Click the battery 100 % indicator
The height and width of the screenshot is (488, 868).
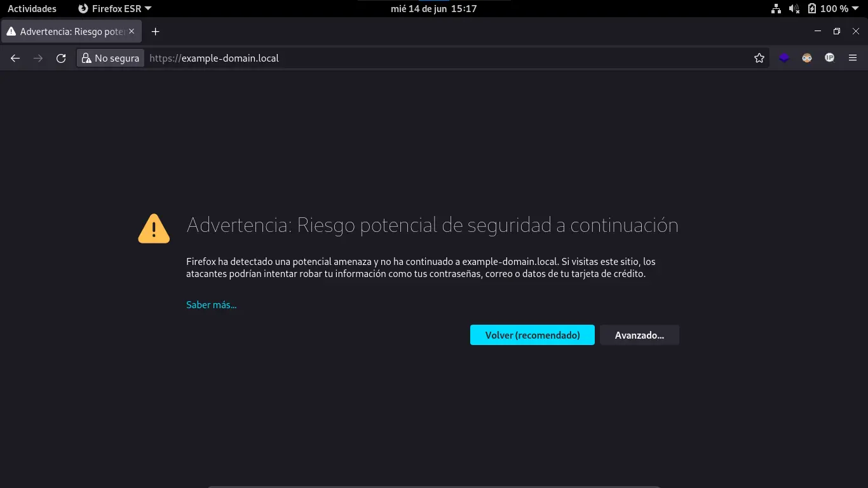tap(828, 8)
